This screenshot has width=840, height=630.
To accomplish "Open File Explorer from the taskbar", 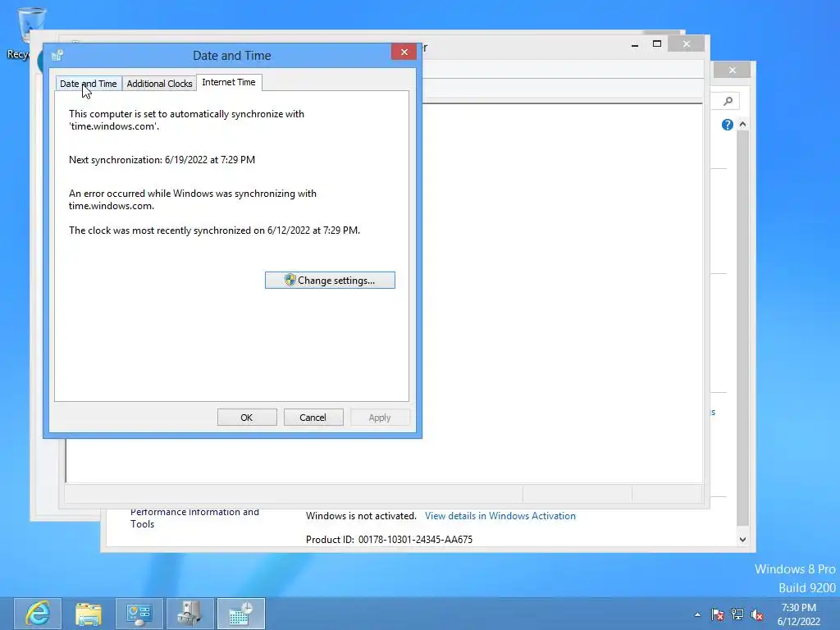I will pos(89,614).
